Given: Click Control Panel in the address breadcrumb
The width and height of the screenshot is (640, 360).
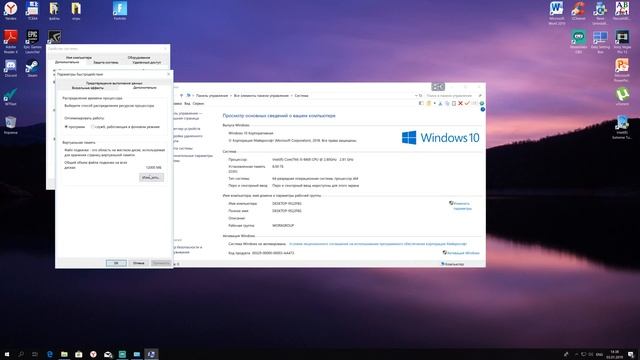Looking at the screenshot, I should click(x=212, y=96).
